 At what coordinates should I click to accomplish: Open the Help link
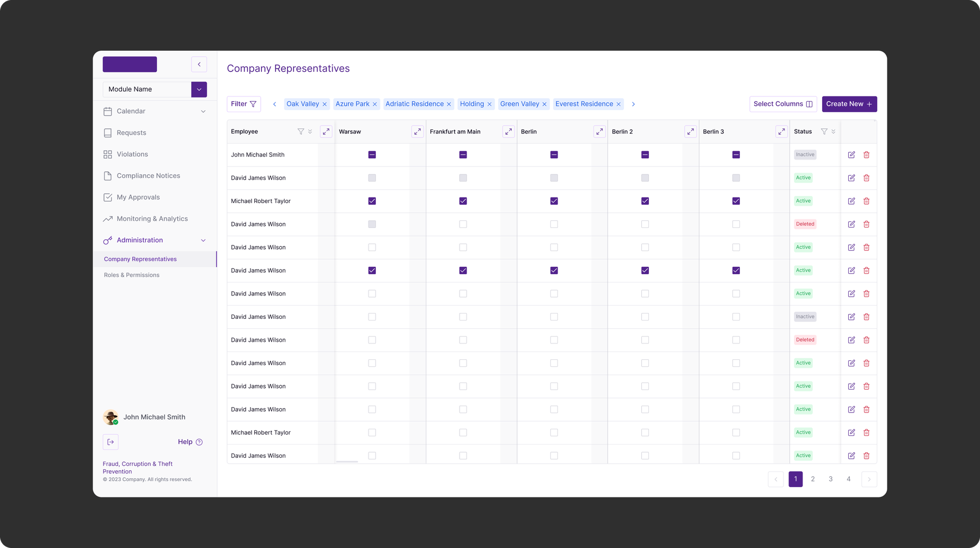tap(190, 442)
